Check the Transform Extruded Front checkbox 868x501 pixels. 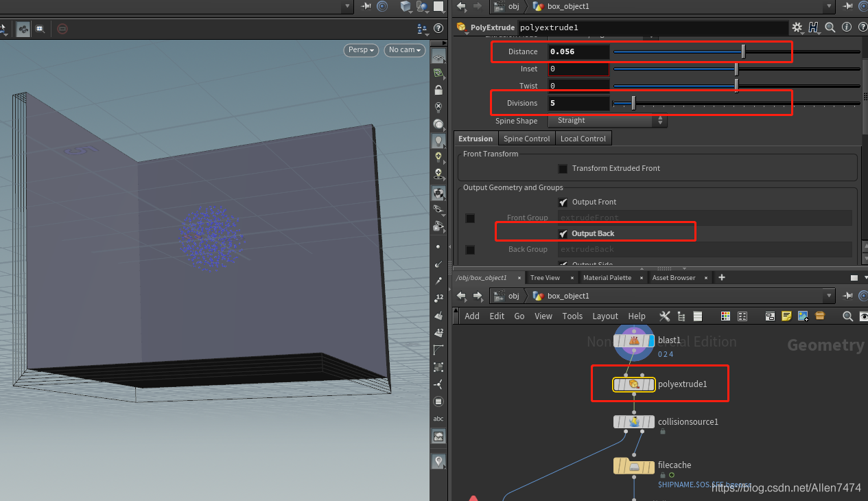pyautogui.click(x=563, y=169)
